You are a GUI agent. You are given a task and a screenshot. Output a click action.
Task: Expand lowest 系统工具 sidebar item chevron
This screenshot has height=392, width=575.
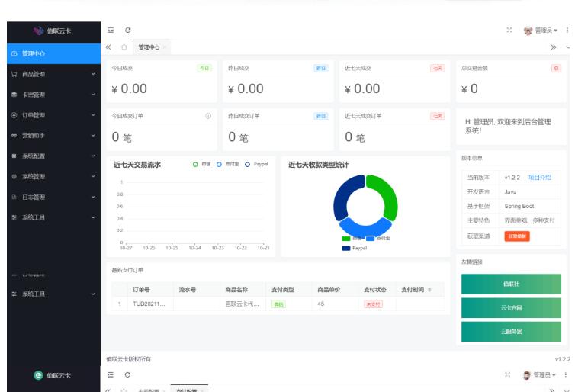[x=93, y=294]
